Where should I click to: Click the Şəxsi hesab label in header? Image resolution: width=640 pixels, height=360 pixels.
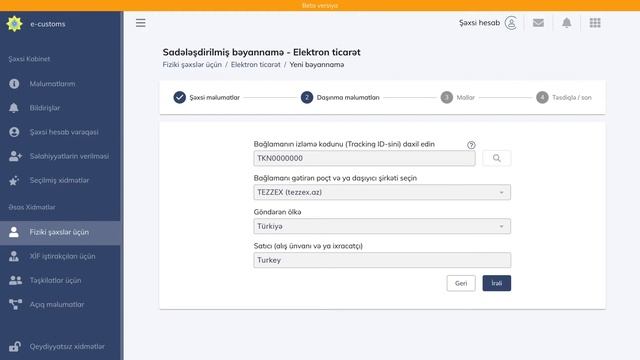pyautogui.click(x=479, y=23)
